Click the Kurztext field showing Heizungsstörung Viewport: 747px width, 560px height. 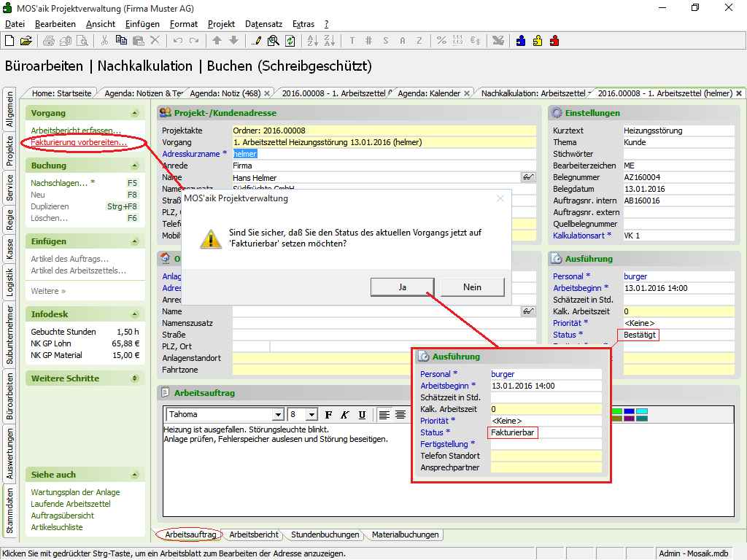click(678, 131)
